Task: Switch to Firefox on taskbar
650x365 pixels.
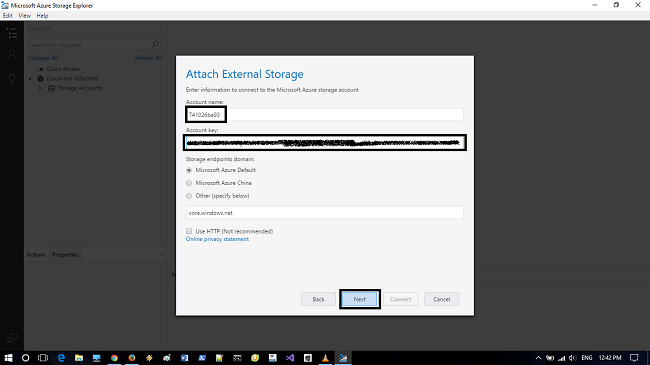Action: tap(132, 358)
